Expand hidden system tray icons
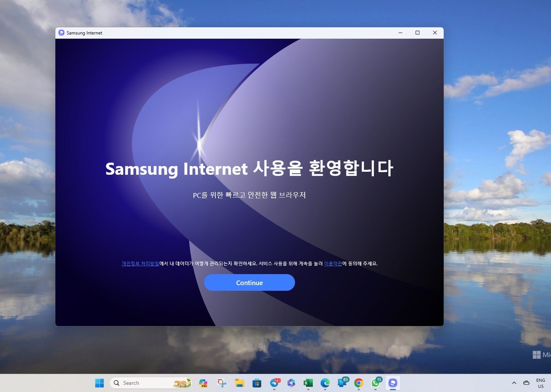The height and width of the screenshot is (392, 551). click(x=514, y=383)
